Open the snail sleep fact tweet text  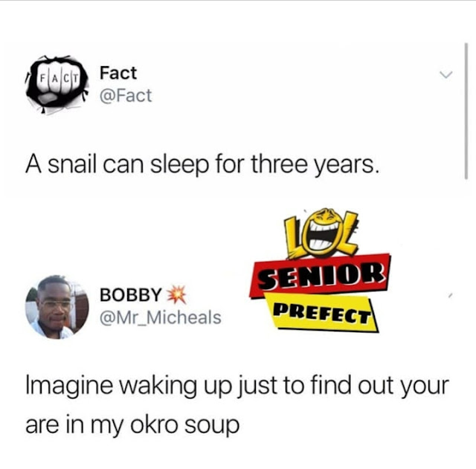(x=202, y=166)
